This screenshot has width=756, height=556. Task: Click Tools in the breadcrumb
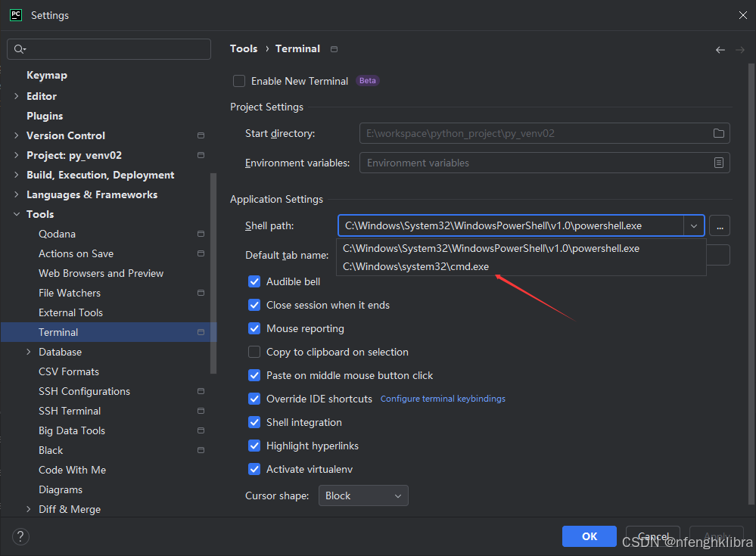[x=244, y=48]
